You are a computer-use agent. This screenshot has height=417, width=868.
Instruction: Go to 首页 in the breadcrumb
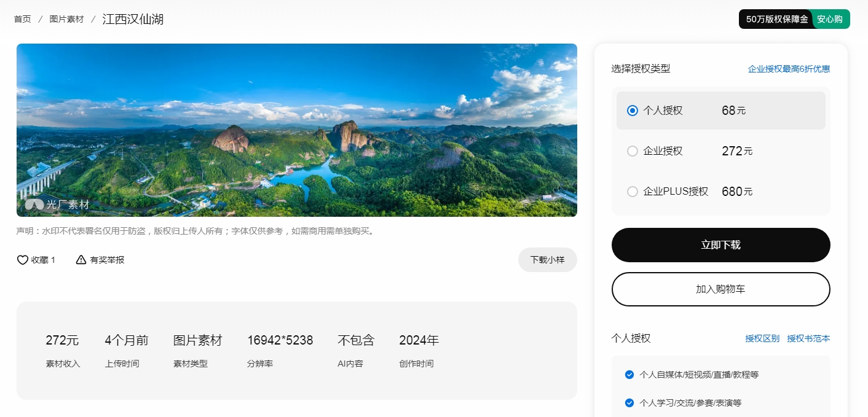(x=22, y=19)
